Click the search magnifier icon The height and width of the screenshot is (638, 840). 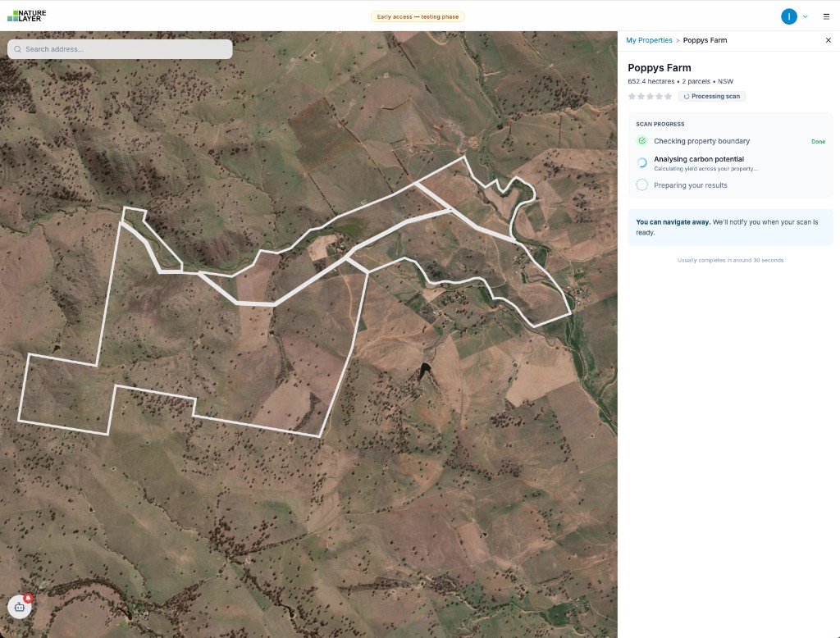17,49
